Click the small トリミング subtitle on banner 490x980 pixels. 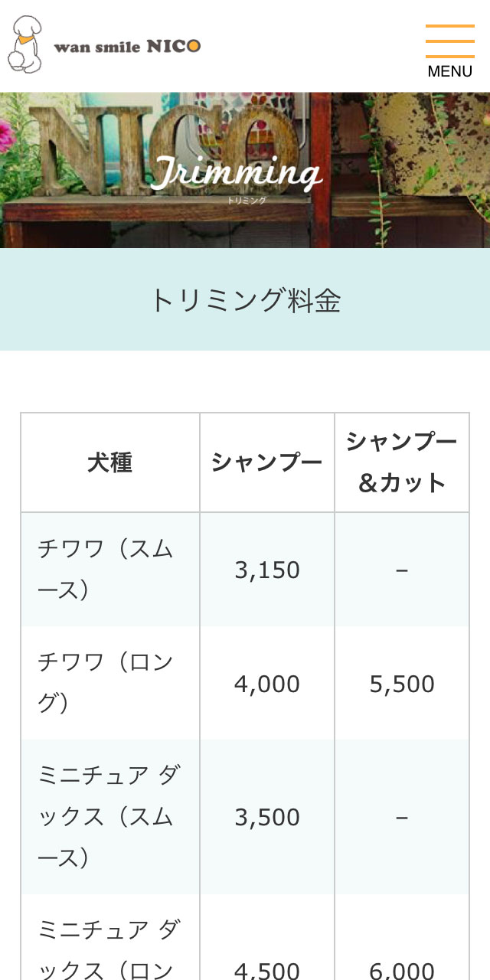click(247, 201)
